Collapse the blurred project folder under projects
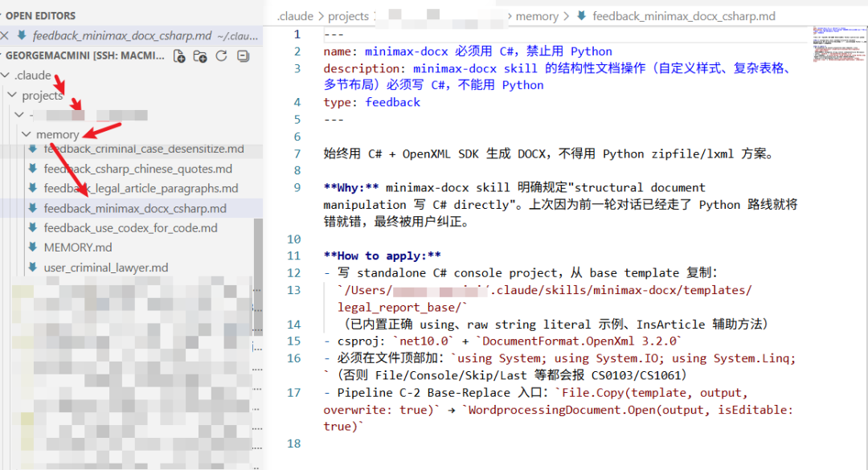Image resolution: width=868 pixels, height=470 pixels. click(19, 115)
